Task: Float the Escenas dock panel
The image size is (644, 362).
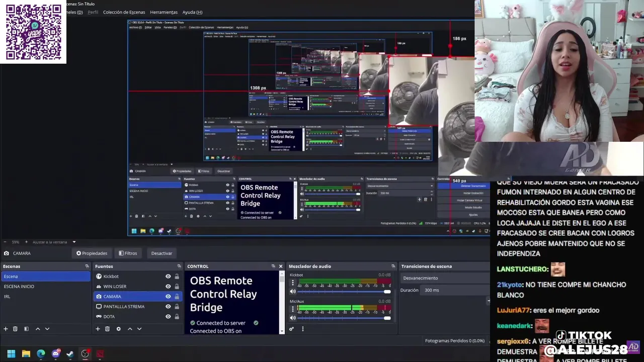Action: 87,266
